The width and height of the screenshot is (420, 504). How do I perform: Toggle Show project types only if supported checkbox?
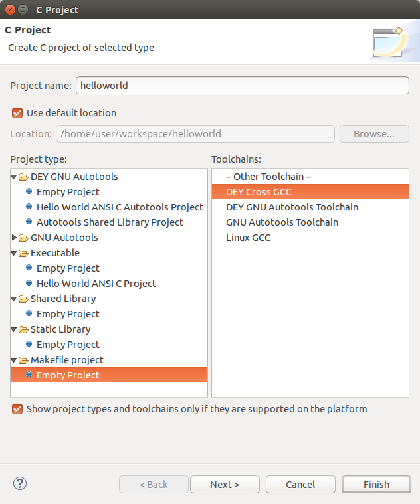pyautogui.click(x=17, y=409)
